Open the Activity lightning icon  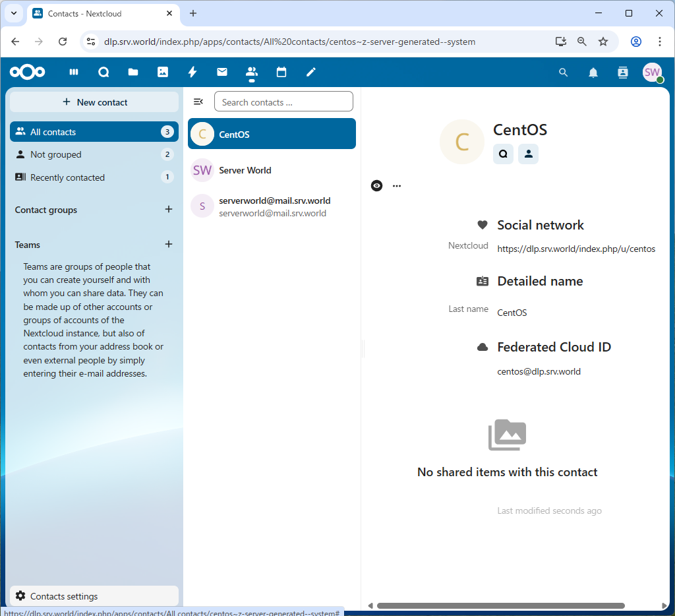(192, 72)
